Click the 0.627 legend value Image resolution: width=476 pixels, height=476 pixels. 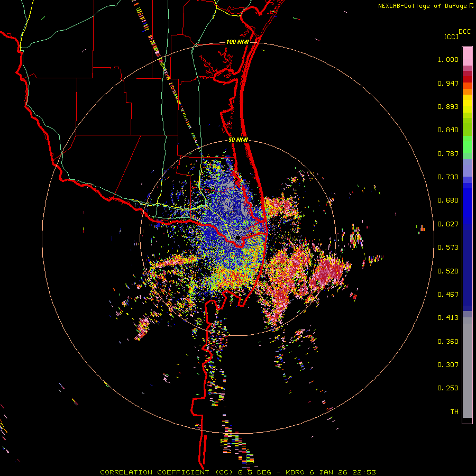448,224
